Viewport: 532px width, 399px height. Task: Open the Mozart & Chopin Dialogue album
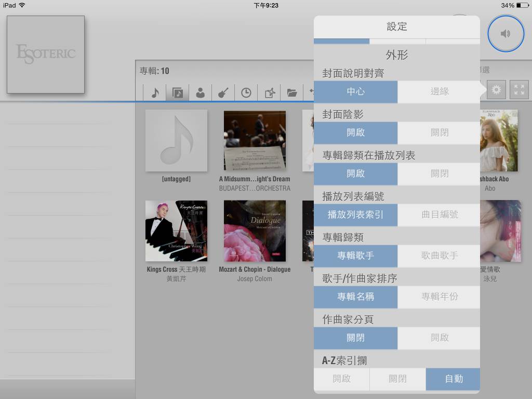(x=255, y=231)
